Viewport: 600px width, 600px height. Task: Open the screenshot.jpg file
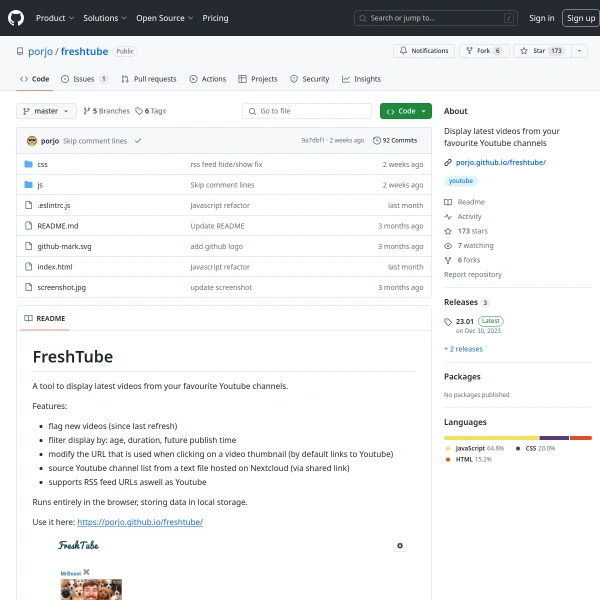(x=62, y=287)
